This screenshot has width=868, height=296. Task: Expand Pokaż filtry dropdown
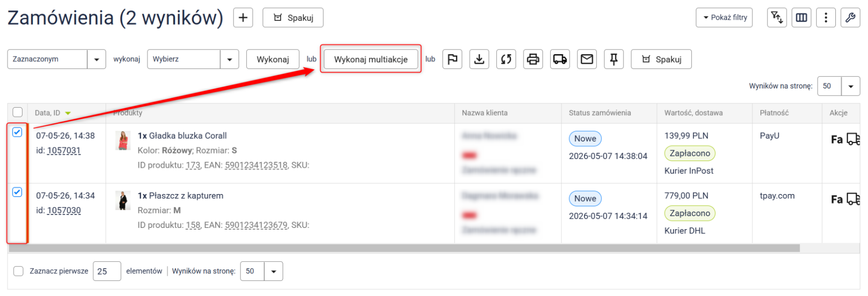click(x=724, y=18)
